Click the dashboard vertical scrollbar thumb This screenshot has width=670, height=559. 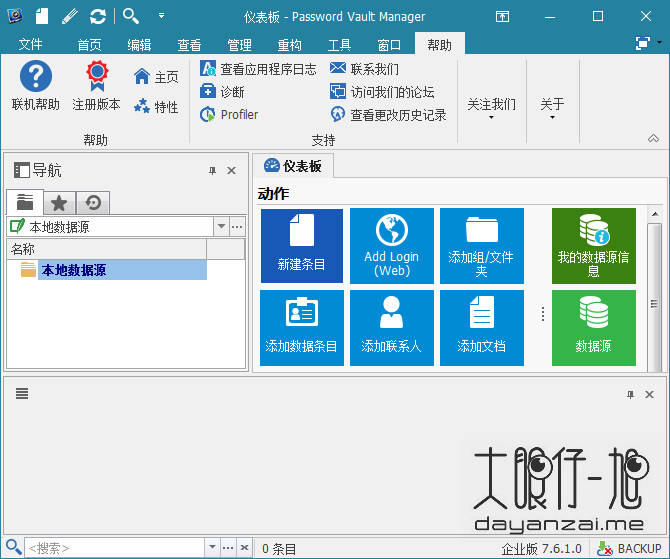tap(654, 299)
